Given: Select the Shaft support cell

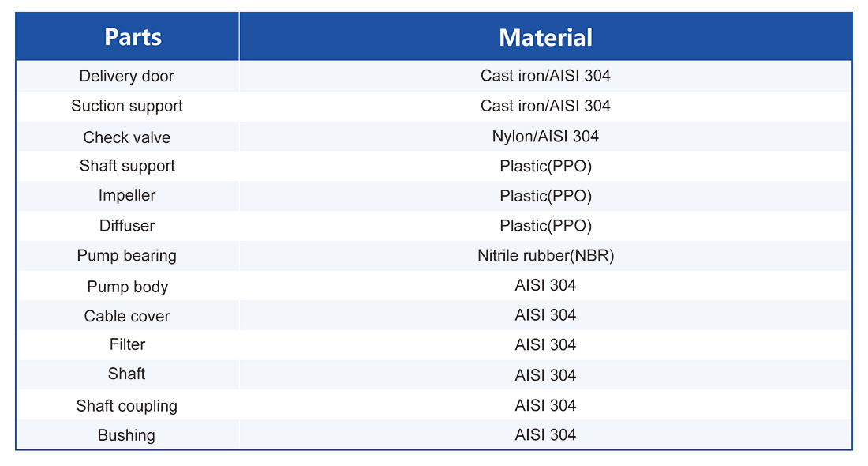Looking at the screenshot, I should pyautogui.click(x=126, y=166).
